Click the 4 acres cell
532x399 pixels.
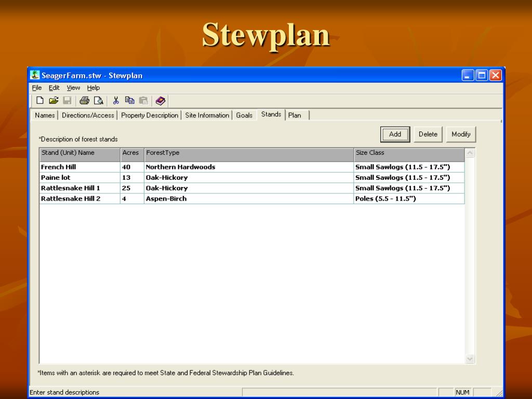pyautogui.click(x=132, y=198)
